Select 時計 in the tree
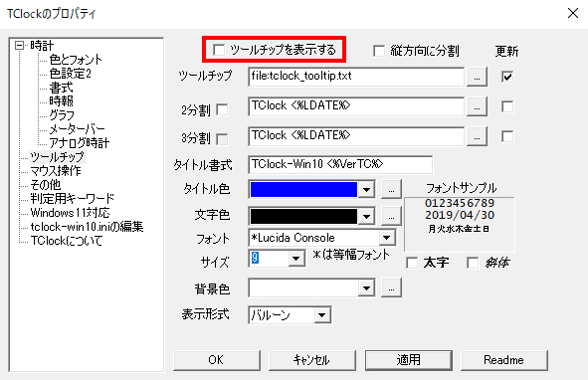The height and width of the screenshot is (380, 588). (x=42, y=46)
